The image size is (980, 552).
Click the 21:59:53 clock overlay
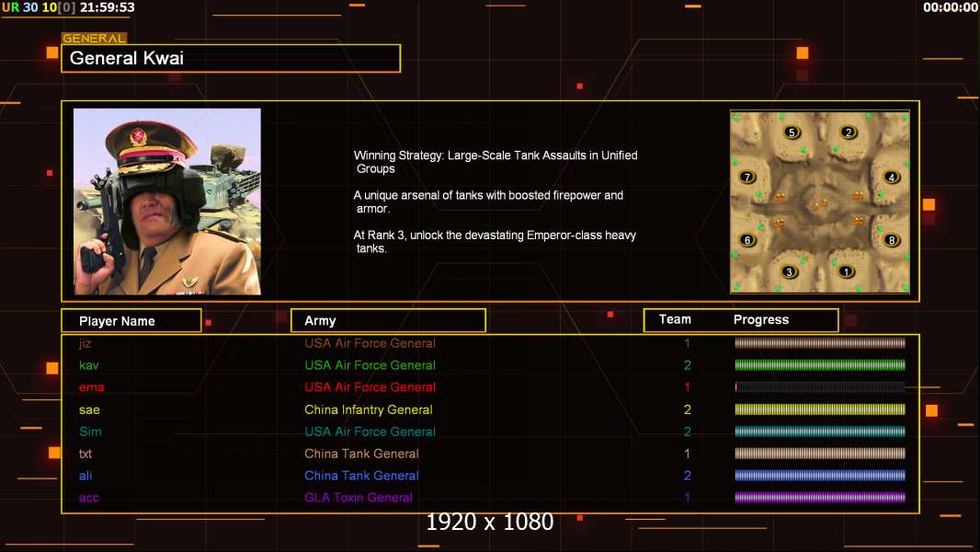coord(107,7)
